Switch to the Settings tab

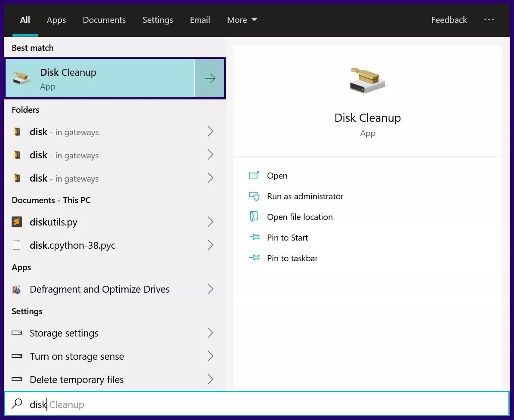pyautogui.click(x=158, y=20)
